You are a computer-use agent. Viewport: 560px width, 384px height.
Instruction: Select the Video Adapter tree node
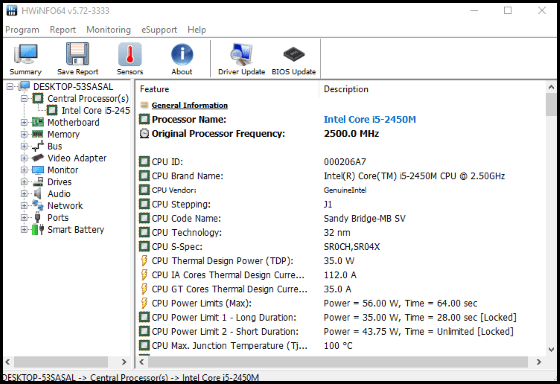pos(77,158)
